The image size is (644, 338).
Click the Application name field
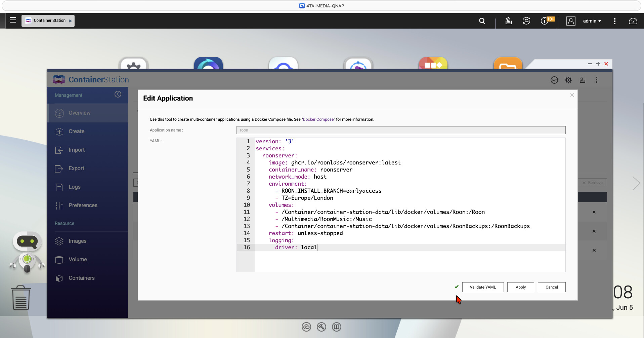tap(401, 130)
